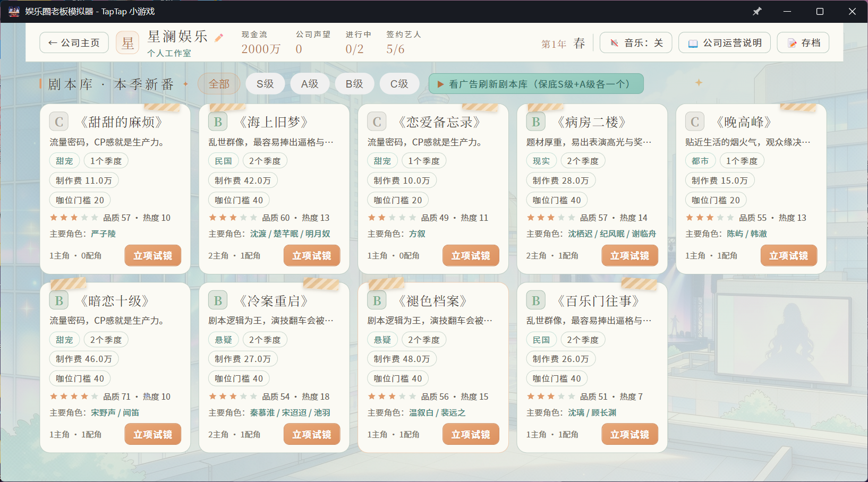Click the C grade badge on 恋爱备忘录
This screenshot has height=482, width=868.
[x=377, y=122]
